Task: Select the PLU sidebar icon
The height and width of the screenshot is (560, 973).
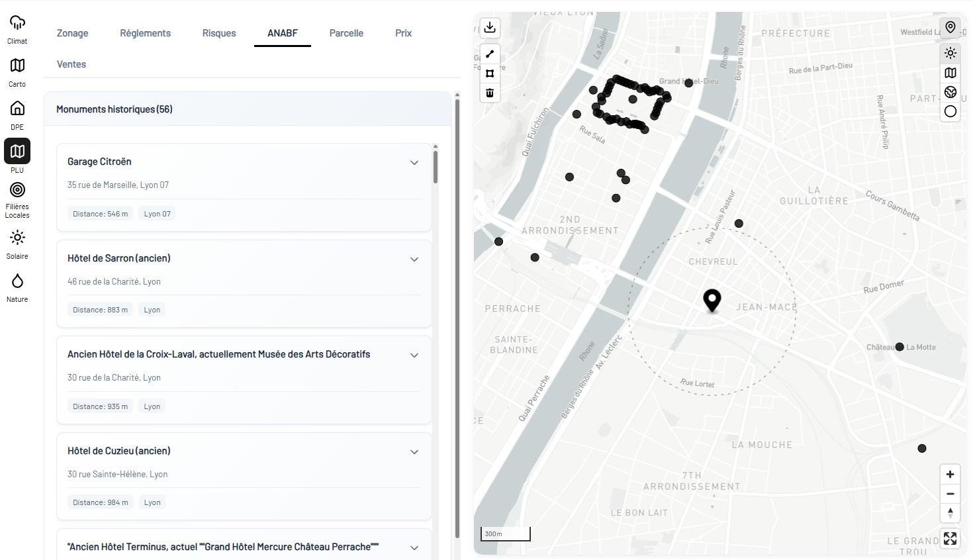Action: pyautogui.click(x=17, y=152)
